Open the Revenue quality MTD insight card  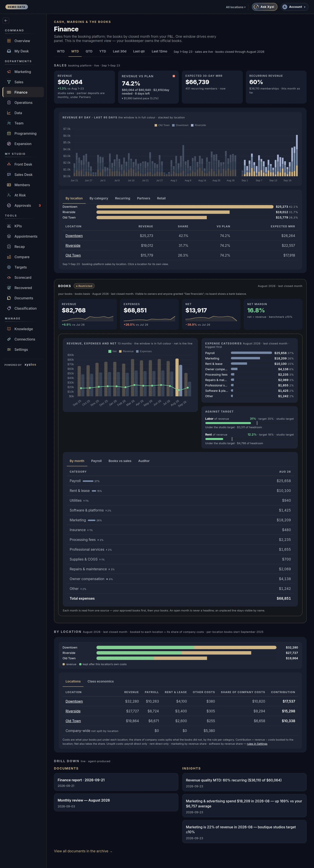pos(244,782)
